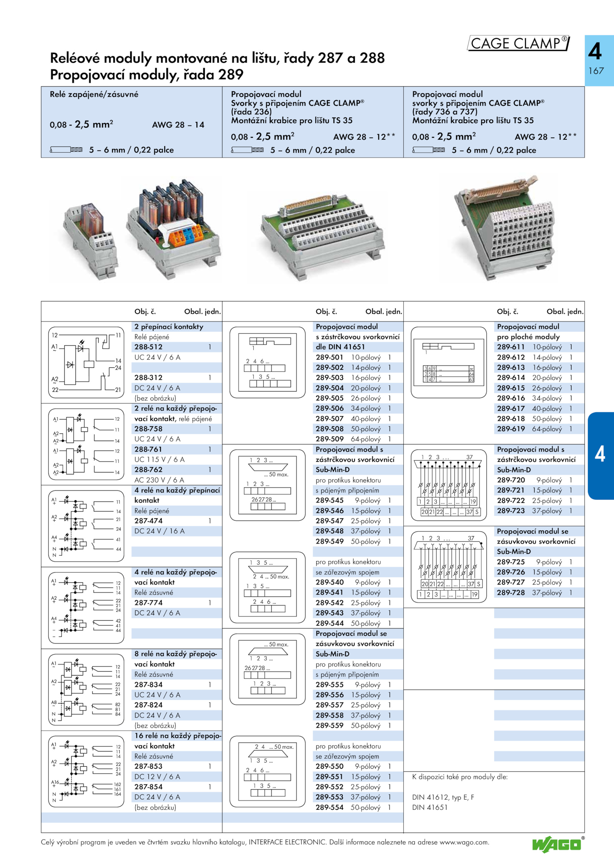
Task: Click the circuit diagram beside 287-853
Action: click(86, 772)
